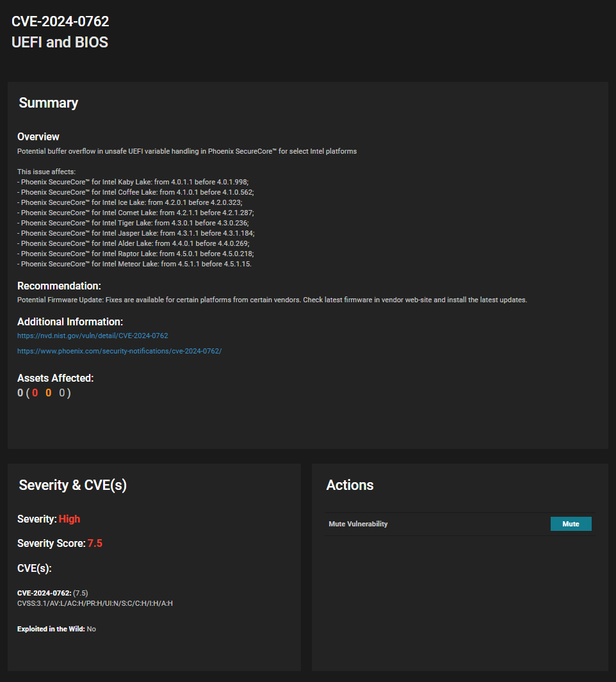
Task: Click the Intel Kaby Lake affected version line
Action: [134, 182]
